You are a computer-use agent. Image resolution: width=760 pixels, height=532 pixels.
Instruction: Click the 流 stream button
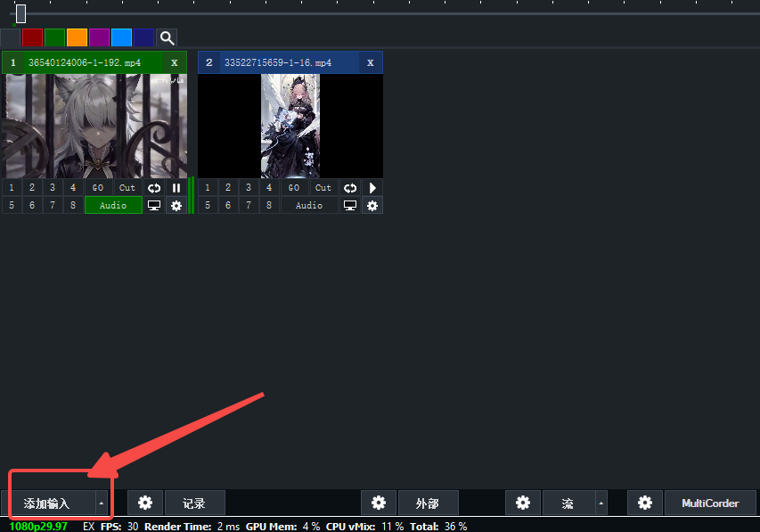(568, 503)
